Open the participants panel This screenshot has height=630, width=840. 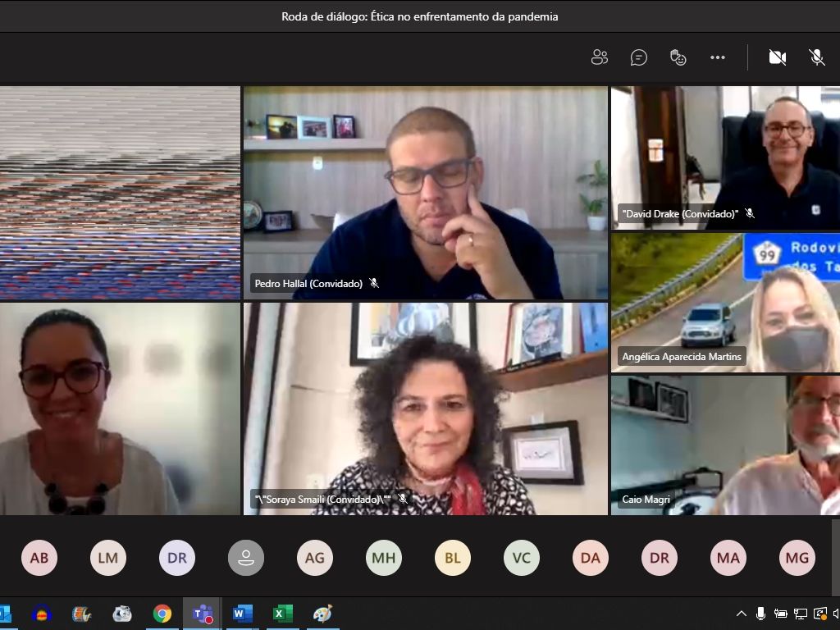click(x=600, y=57)
